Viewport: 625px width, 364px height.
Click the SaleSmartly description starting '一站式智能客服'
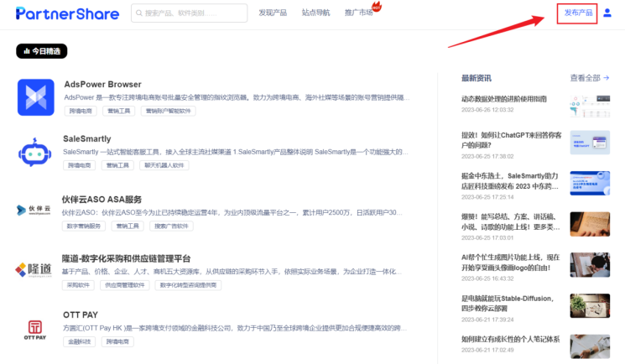pyautogui.click(x=236, y=153)
